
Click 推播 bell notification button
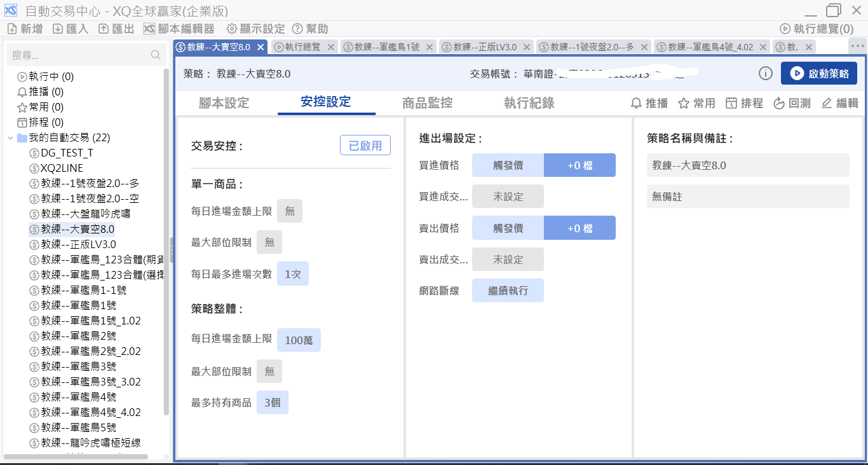coord(649,103)
